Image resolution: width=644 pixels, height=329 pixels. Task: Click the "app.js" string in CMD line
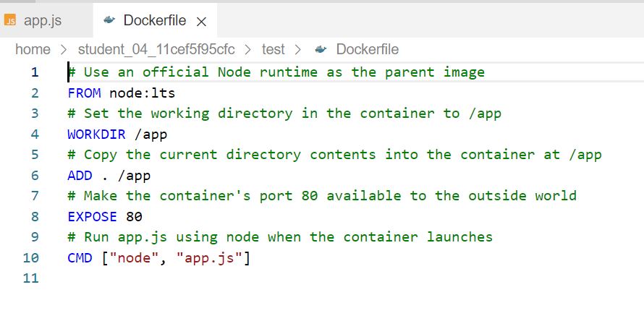click(208, 258)
